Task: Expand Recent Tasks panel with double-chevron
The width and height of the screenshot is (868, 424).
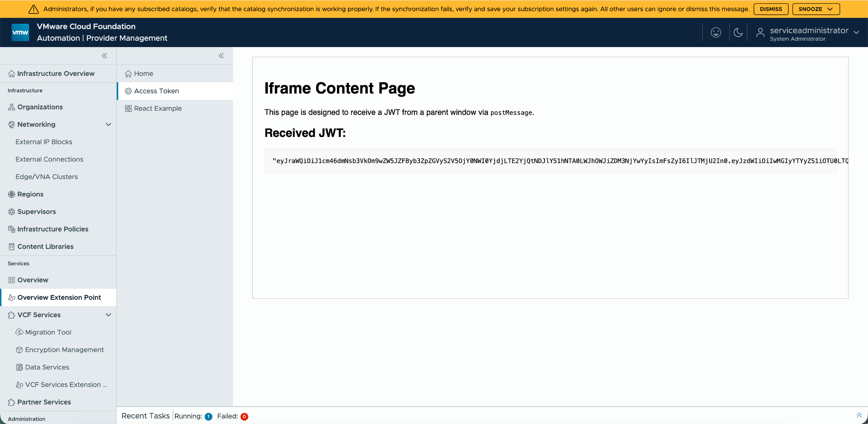Action: [x=859, y=416]
